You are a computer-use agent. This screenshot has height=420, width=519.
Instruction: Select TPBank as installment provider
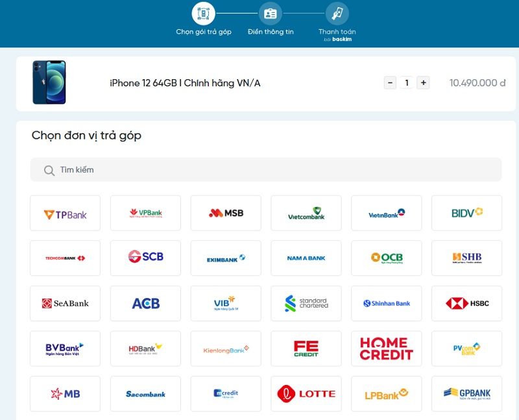coord(65,214)
